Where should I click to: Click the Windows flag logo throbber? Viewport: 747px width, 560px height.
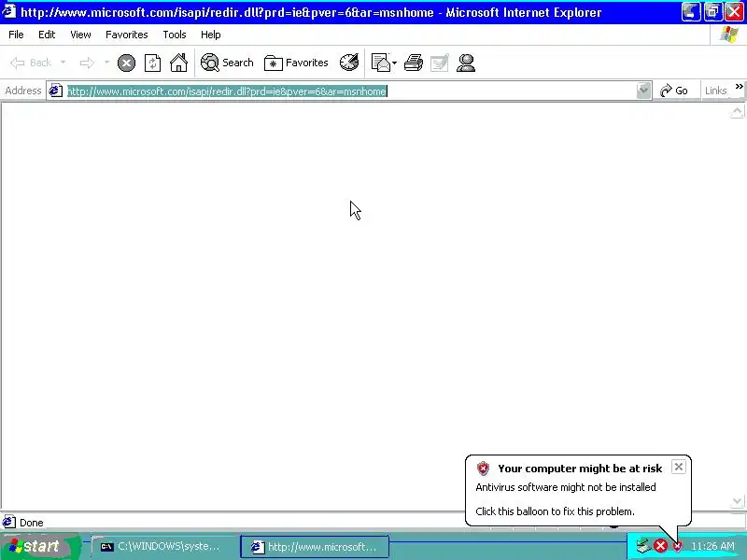pos(729,35)
